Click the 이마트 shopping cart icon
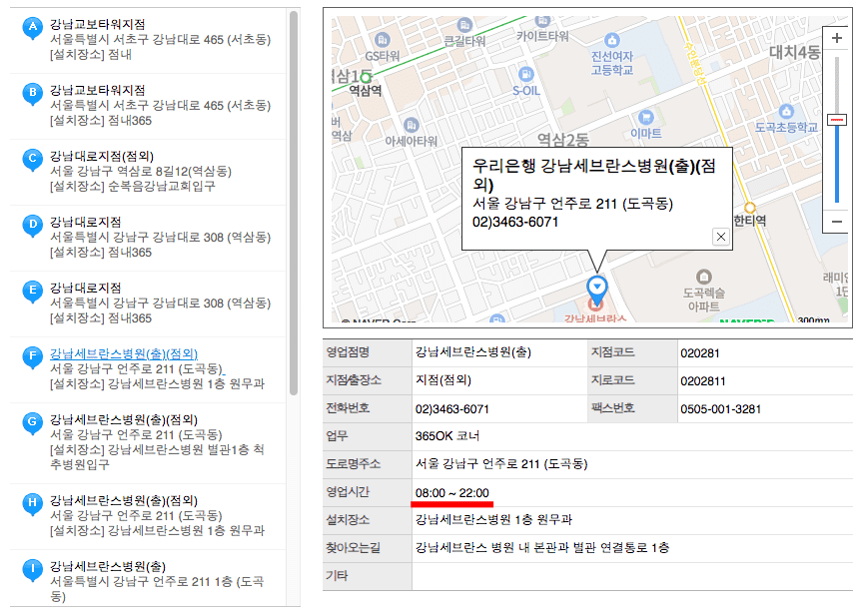The width and height of the screenshot is (868, 615). click(x=645, y=118)
